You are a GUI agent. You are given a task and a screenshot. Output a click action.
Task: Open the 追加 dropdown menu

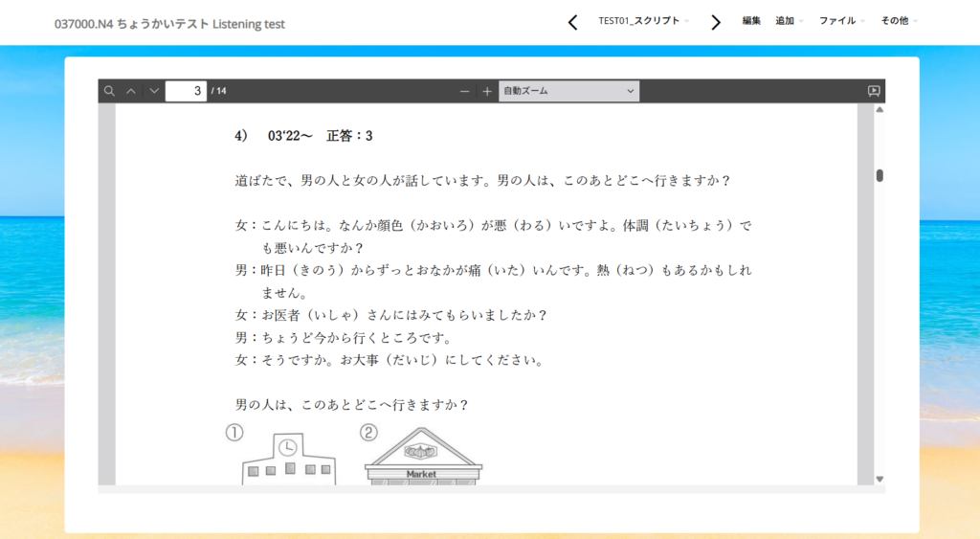click(789, 21)
